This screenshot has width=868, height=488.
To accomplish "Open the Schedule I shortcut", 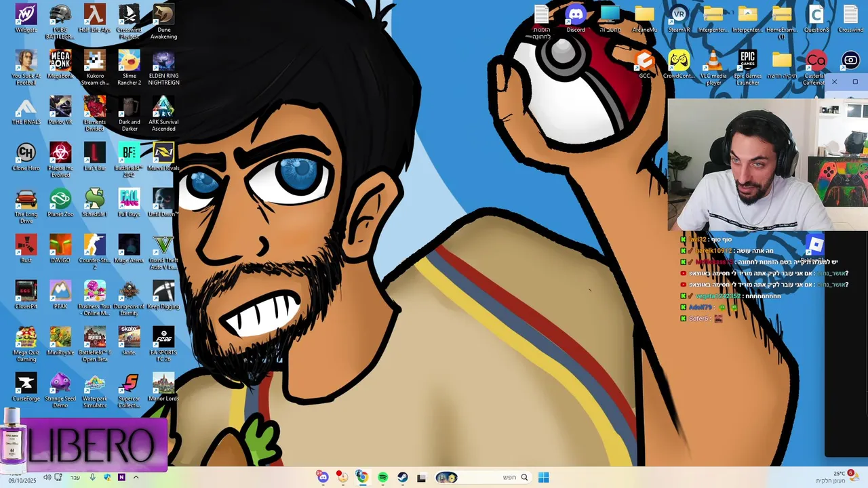I will pyautogui.click(x=95, y=203).
